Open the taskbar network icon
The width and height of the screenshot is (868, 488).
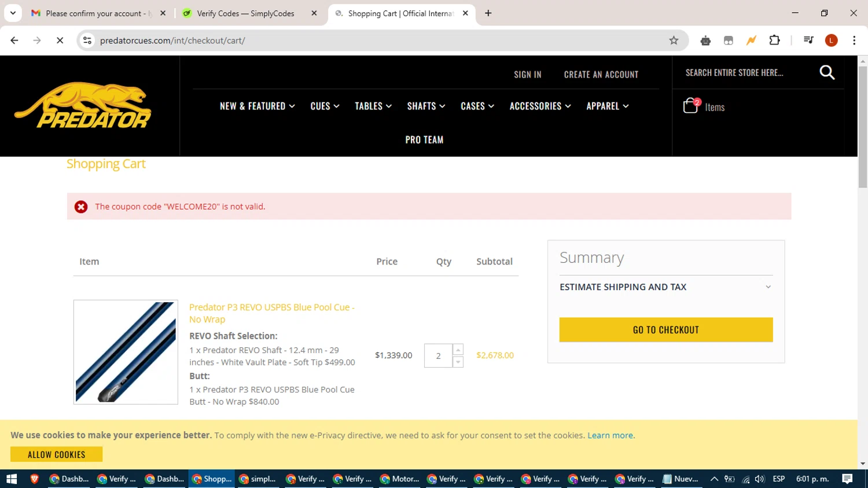(745, 479)
